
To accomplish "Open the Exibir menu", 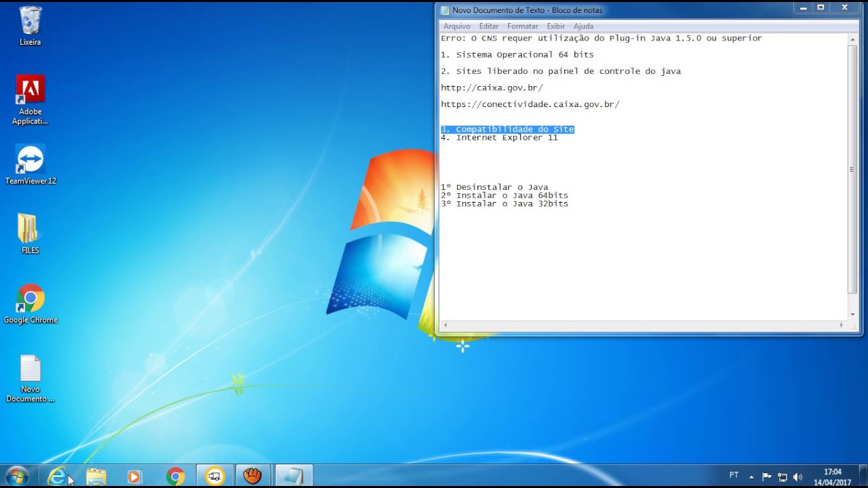I will 555,26.
